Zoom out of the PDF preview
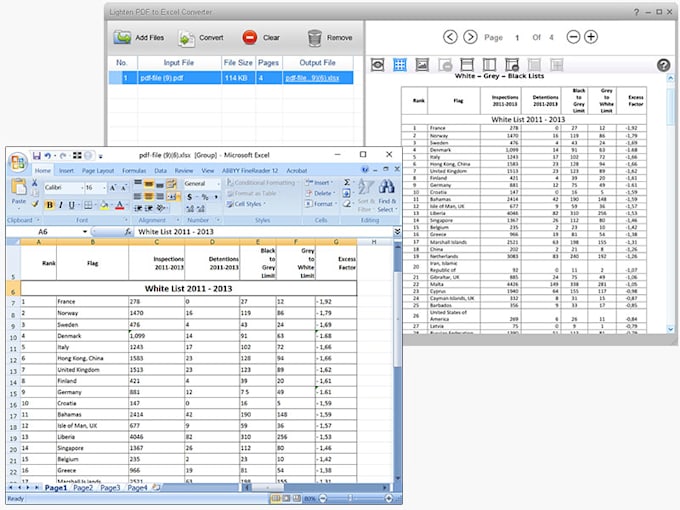Image resolution: width=680 pixels, height=510 pixels. [x=573, y=37]
